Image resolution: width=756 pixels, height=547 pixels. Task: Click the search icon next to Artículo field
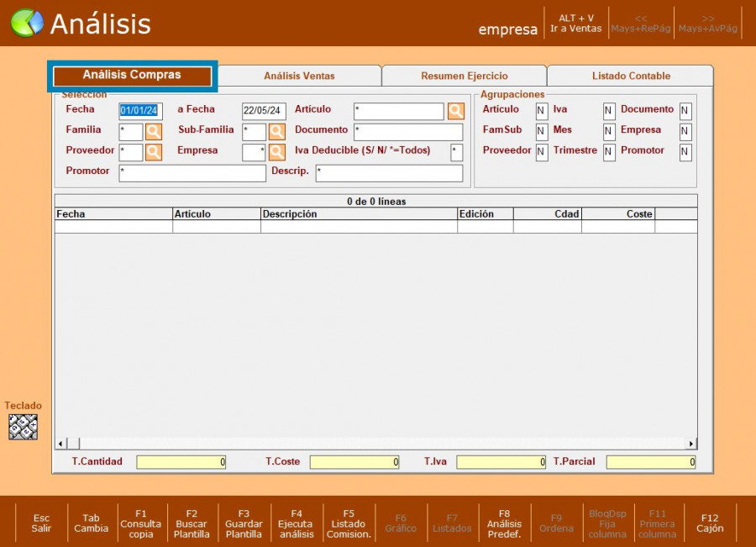(x=455, y=111)
